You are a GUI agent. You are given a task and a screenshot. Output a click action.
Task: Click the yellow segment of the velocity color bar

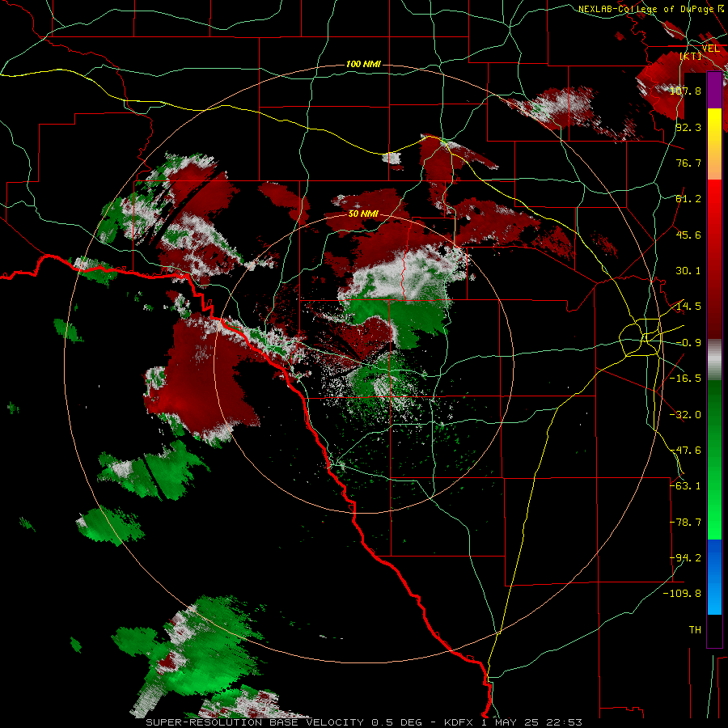pyautogui.click(x=714, y=126)
